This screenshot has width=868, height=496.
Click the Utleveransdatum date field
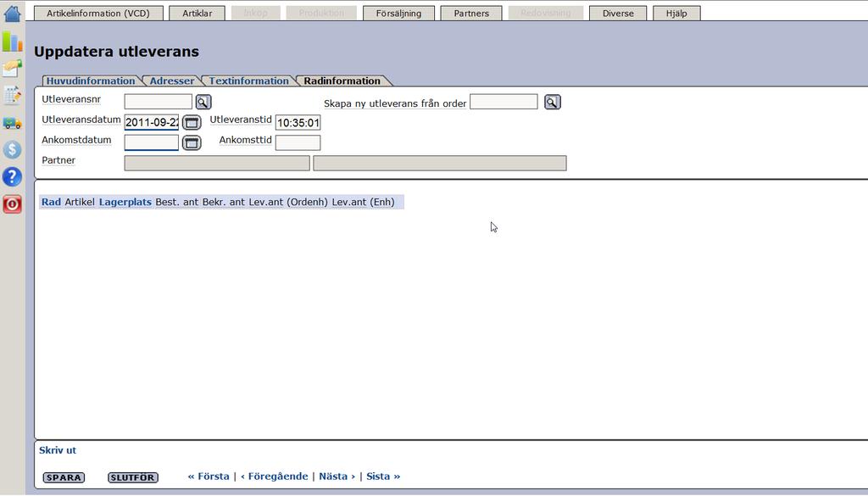click(152, 122)
